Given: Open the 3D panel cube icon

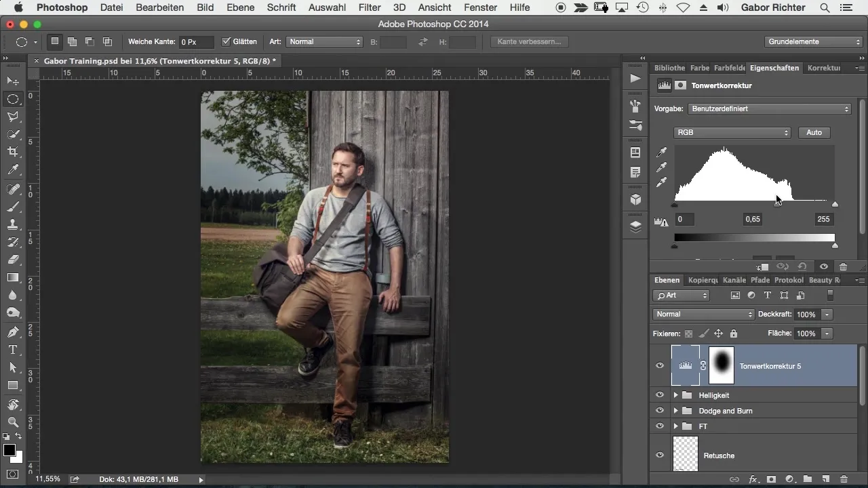Looking at the screenshot, I should pyautogui.click(x=635, y=199).
